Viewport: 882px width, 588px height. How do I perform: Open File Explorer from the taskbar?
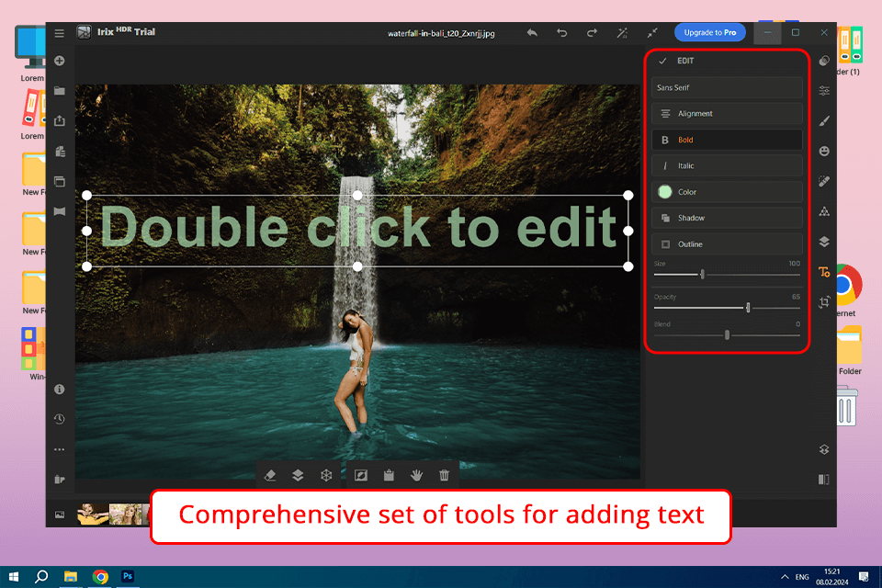point(71,577)
